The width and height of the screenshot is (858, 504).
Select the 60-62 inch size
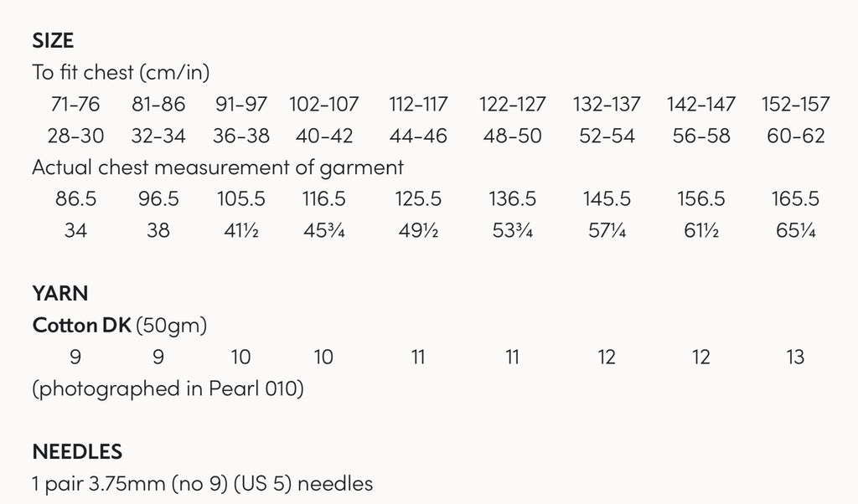(x=796, y=136)
